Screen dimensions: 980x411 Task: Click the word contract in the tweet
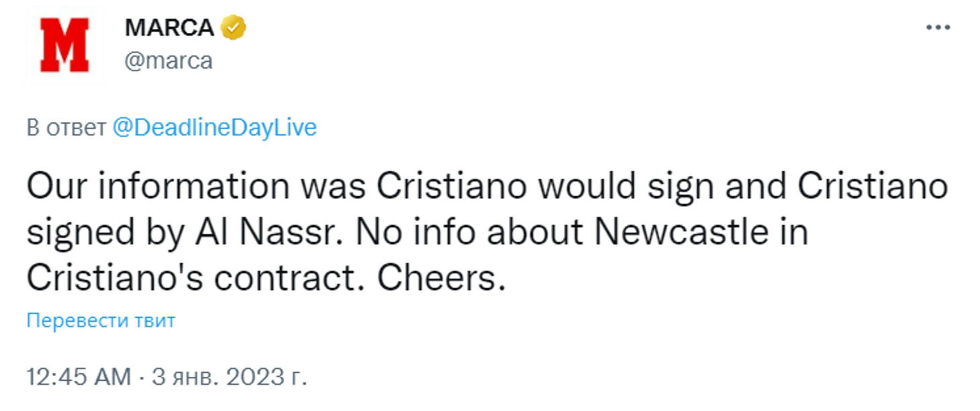pos(285,279)
